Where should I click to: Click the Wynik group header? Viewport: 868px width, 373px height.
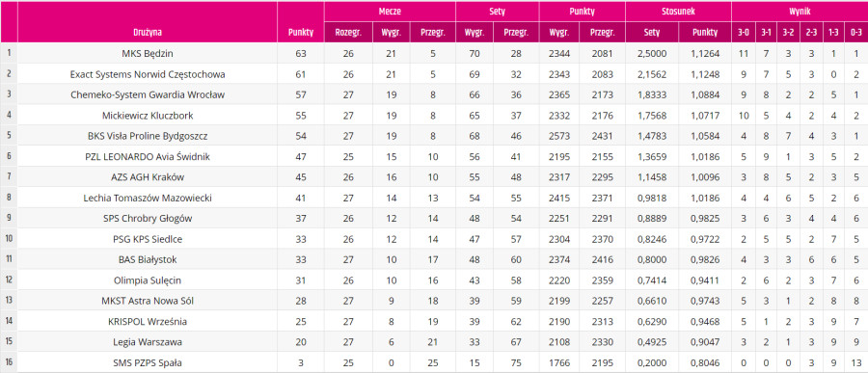(800, 11)
